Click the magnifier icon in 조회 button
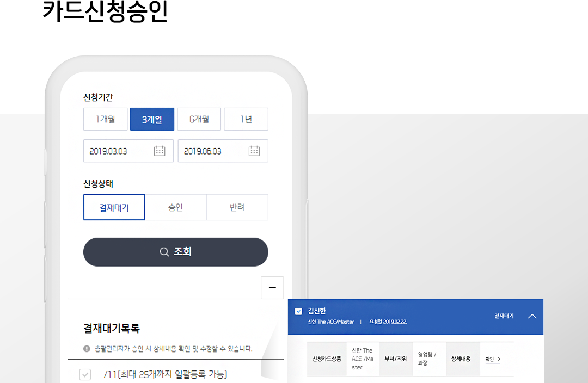This screenshot has width=588, height=383. [x=164, y=252]
